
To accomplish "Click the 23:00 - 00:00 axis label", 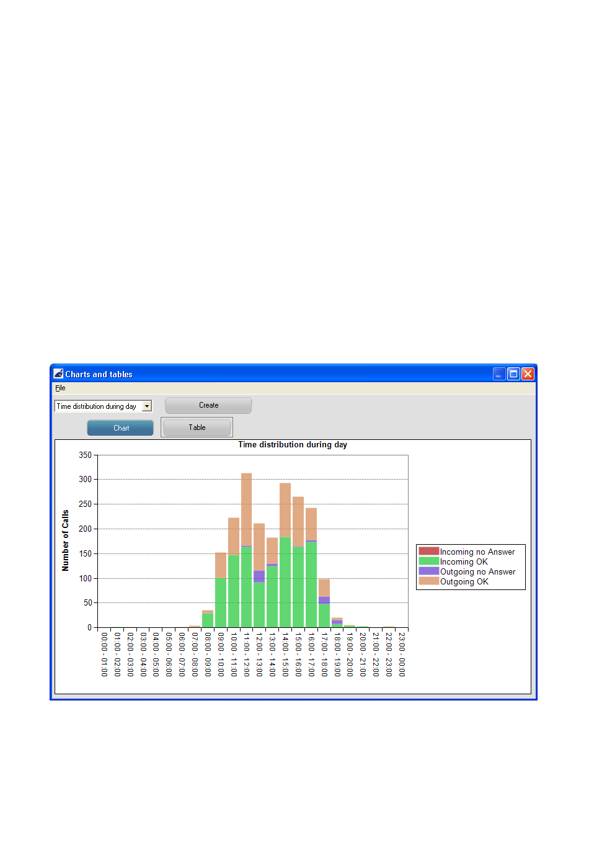I will point(402,655).
